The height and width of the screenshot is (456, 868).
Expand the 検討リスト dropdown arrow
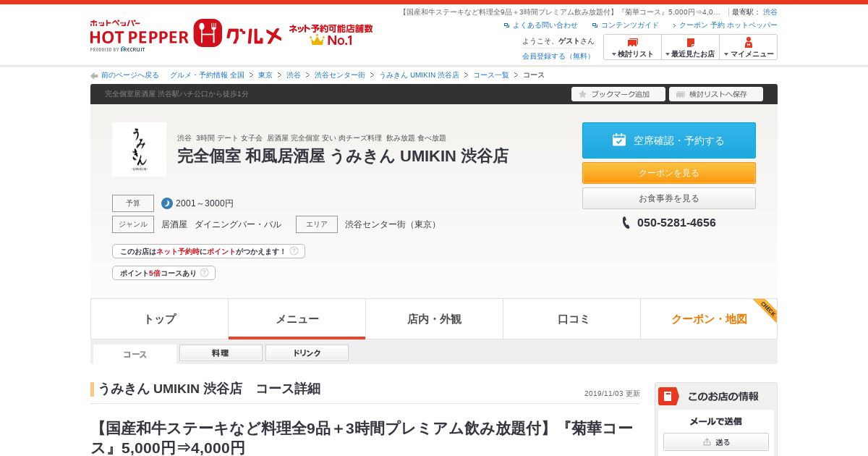(614, 54)
